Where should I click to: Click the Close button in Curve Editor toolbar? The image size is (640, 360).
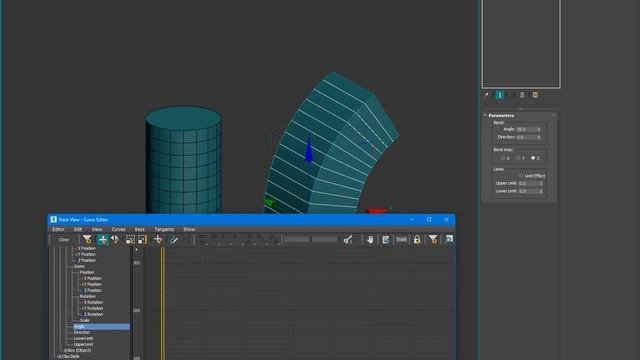(64, 240)
